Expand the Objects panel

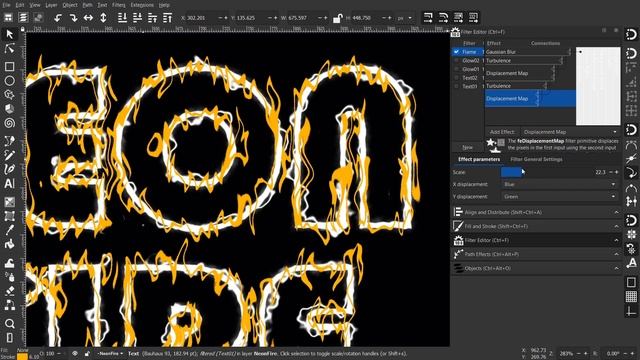[536, 269]
